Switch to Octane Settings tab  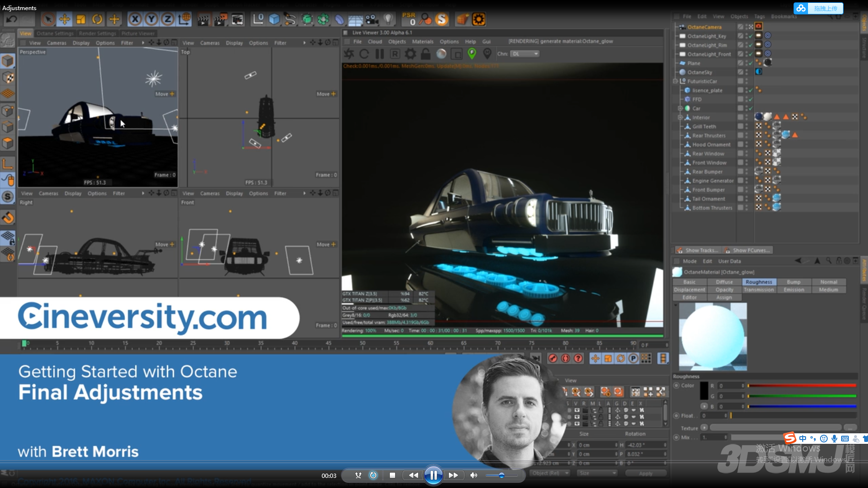55,34
